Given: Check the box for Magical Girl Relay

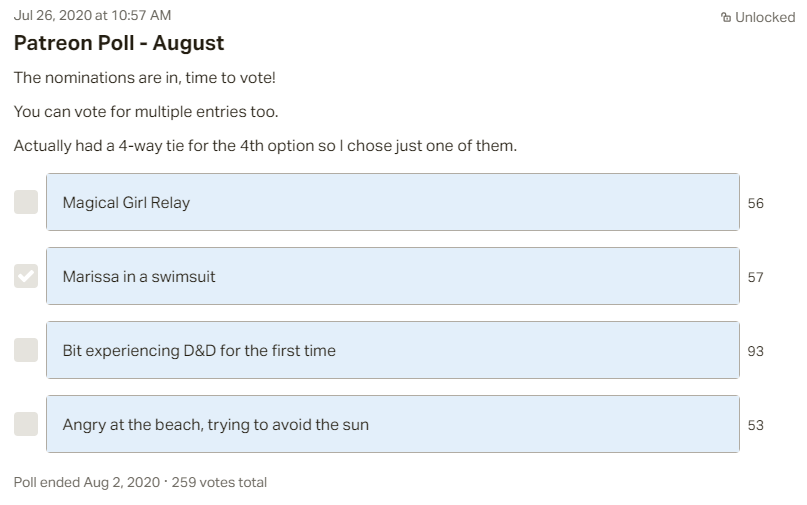Looking at the screenshot, I should point(26,202).
